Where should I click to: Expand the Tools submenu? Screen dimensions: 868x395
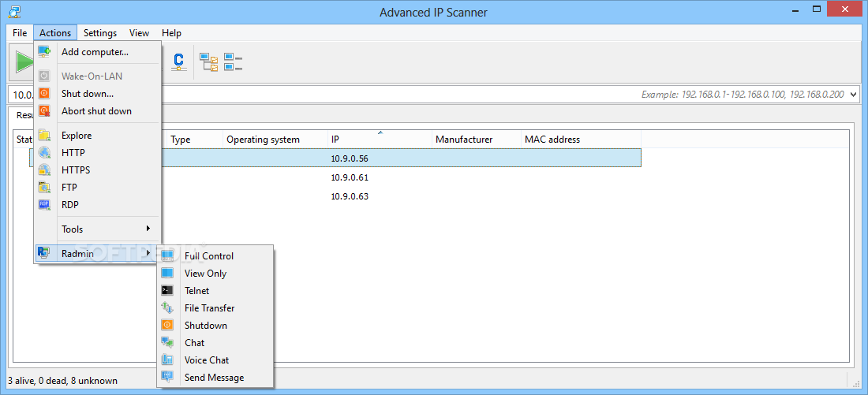[x=97, y=229]
